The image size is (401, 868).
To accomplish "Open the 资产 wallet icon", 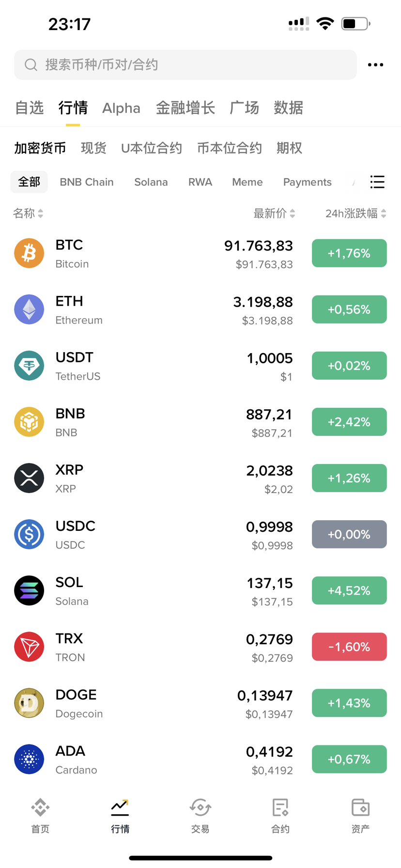I will tap(360, 815).
